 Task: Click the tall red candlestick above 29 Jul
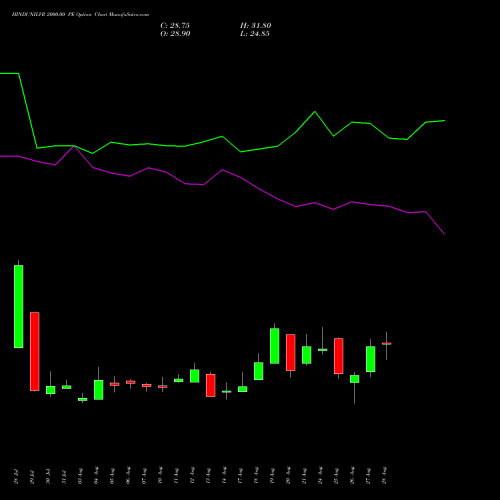[x=35, y=351]
